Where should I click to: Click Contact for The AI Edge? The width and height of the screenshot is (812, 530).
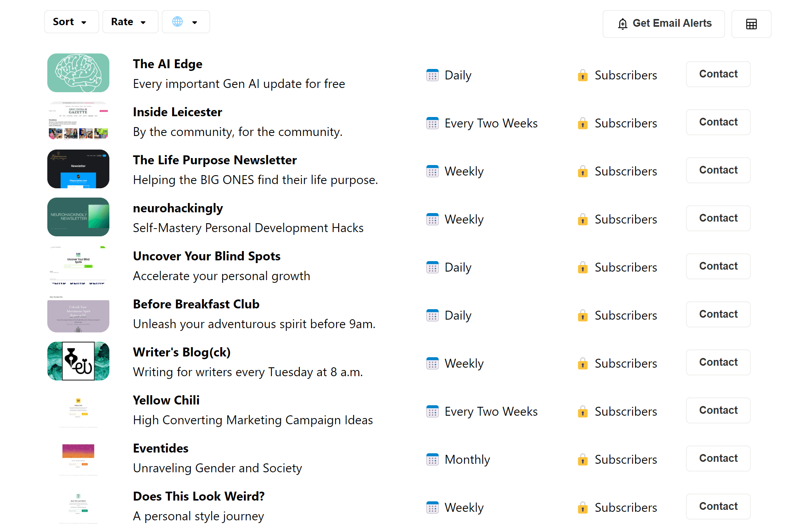pos(718,74)
